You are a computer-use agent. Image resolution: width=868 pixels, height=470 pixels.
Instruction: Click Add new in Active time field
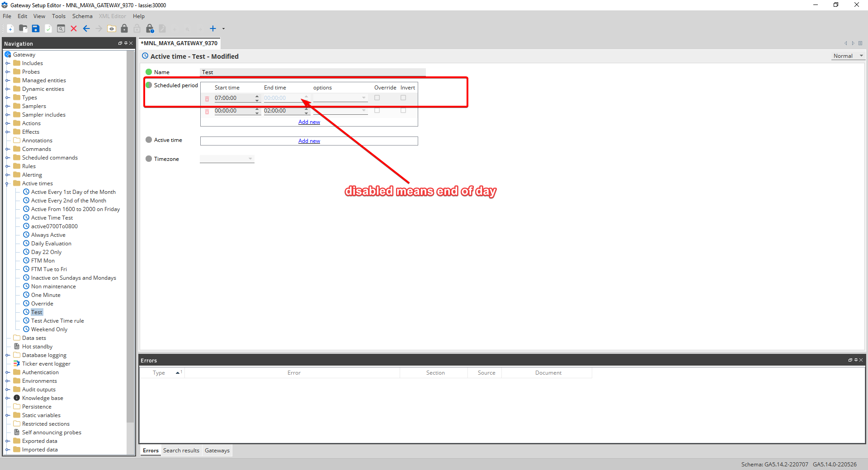(x=309, y=141)
